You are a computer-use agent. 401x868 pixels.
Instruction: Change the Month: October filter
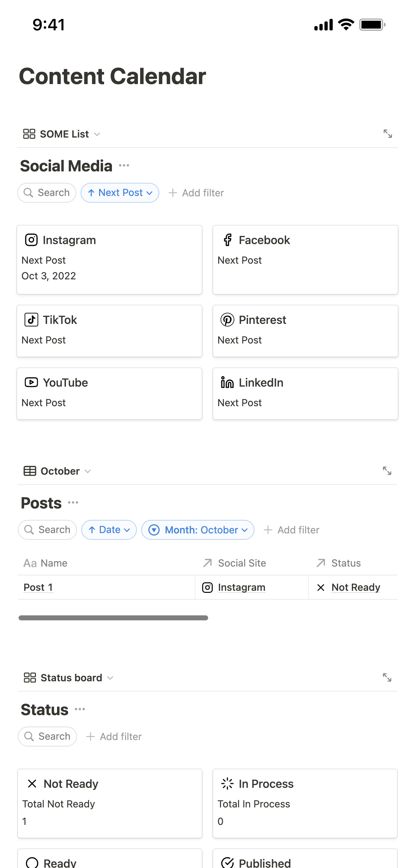point(197,530)
